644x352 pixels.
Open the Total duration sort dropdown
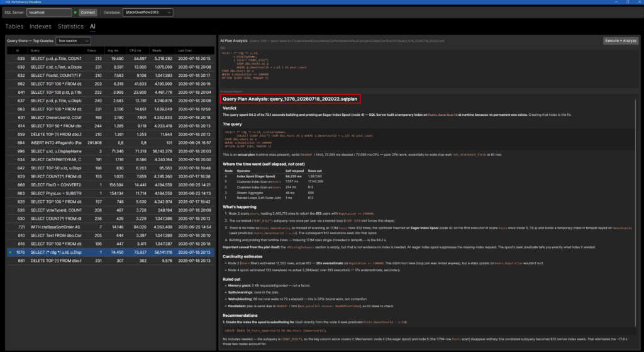[x=73, y=41]
